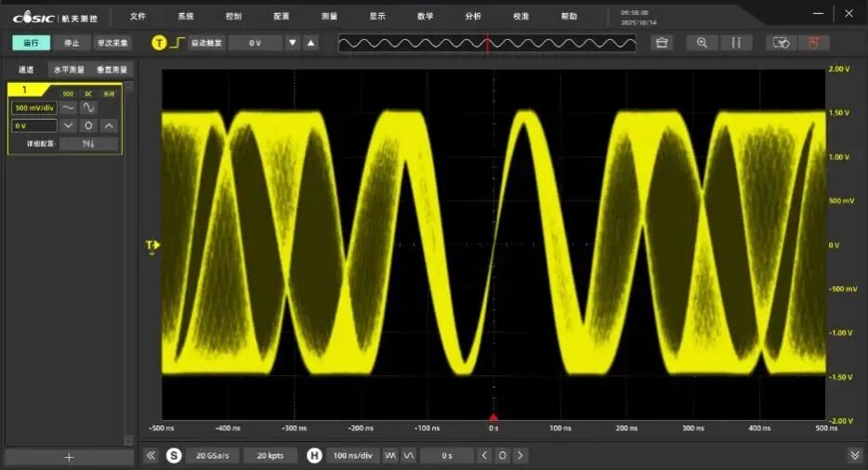Click the vertical cursors icon
Viewport: 868px width, 470px height.
[x=736, y=43]
